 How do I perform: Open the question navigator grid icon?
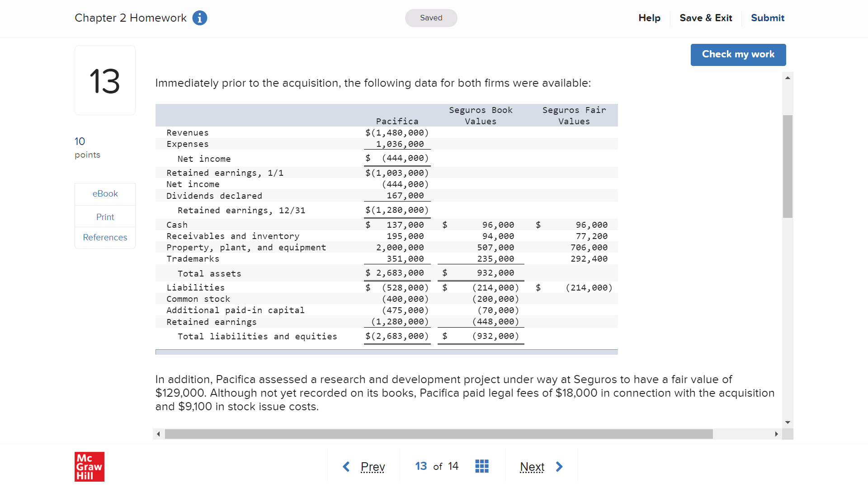pyautogui.click(x=482, y=466)
